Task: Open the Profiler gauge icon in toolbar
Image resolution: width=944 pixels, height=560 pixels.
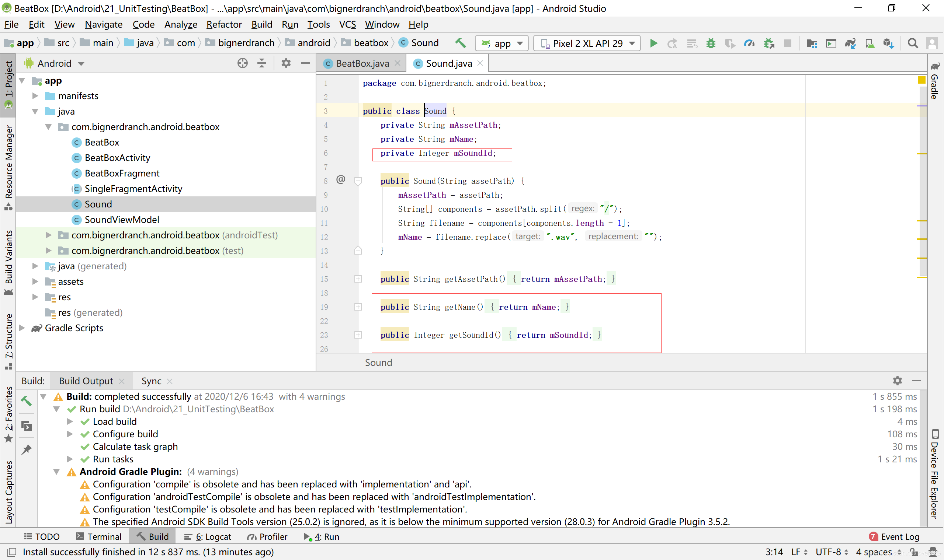Action: [x=749, y=43]
